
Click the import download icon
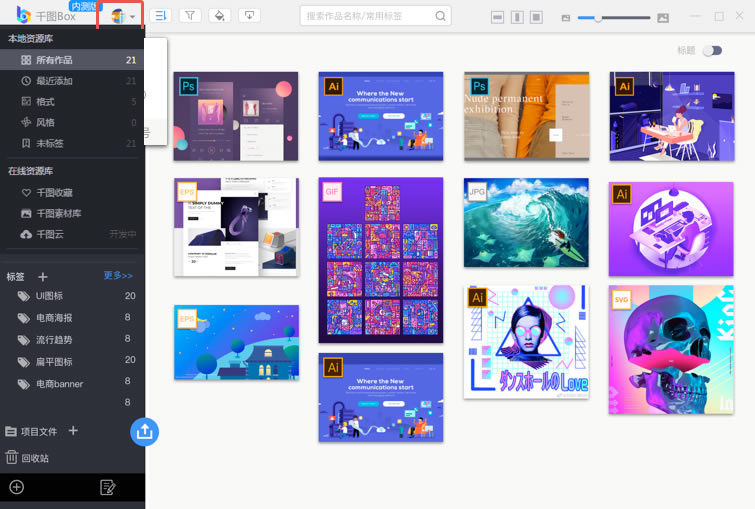point(249,16)
